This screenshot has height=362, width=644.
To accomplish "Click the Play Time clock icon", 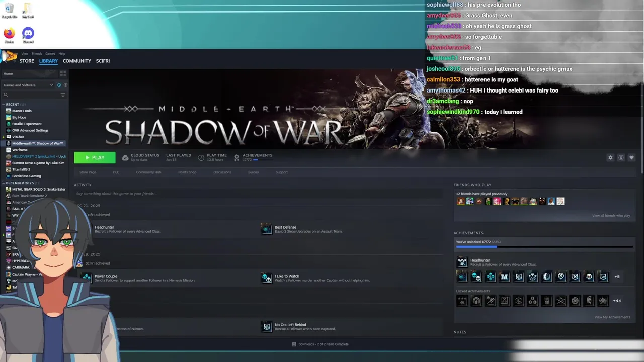I will [201, 157].
